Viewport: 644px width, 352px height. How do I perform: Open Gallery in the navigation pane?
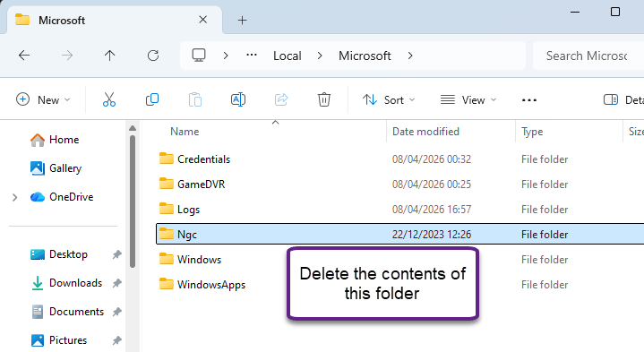pos(56,168)
